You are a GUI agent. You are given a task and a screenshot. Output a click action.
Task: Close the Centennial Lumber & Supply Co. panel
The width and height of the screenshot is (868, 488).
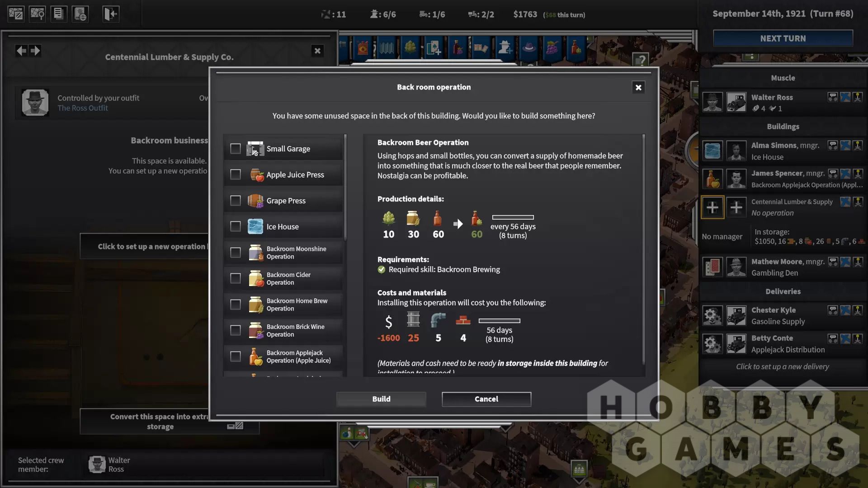[317, 51]
